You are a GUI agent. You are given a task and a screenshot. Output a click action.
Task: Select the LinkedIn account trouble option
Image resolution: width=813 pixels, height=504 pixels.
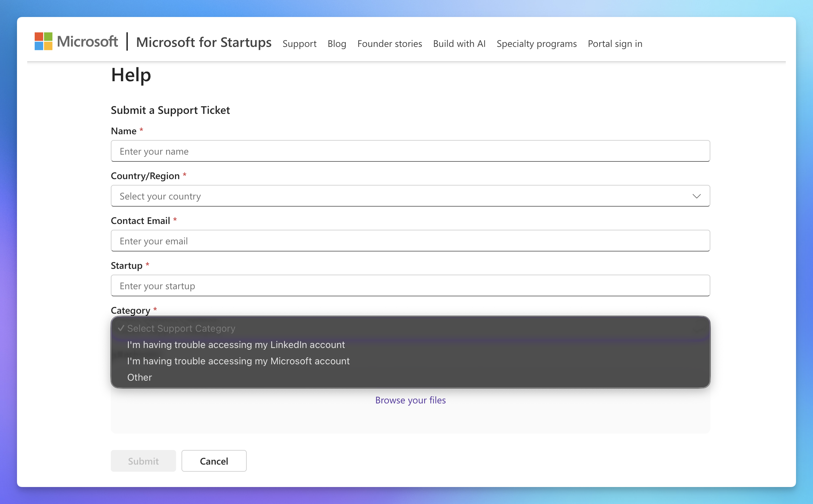(410, 345)
